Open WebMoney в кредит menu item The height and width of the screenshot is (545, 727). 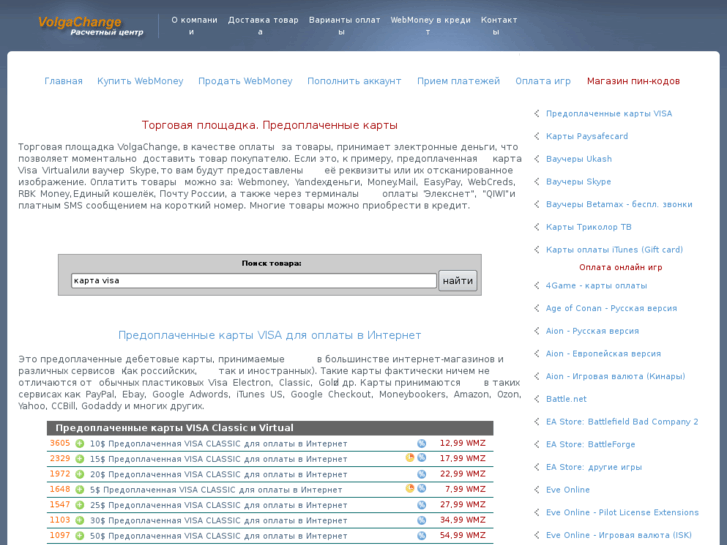[x=430, y=26]
